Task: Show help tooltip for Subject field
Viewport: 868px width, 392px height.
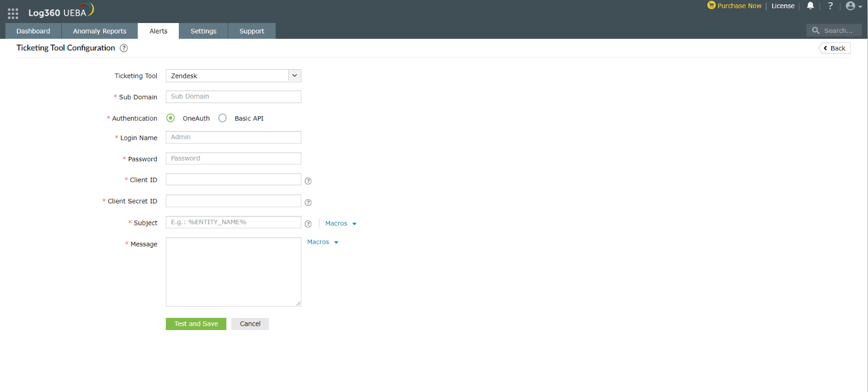Action: click(308, 224)
